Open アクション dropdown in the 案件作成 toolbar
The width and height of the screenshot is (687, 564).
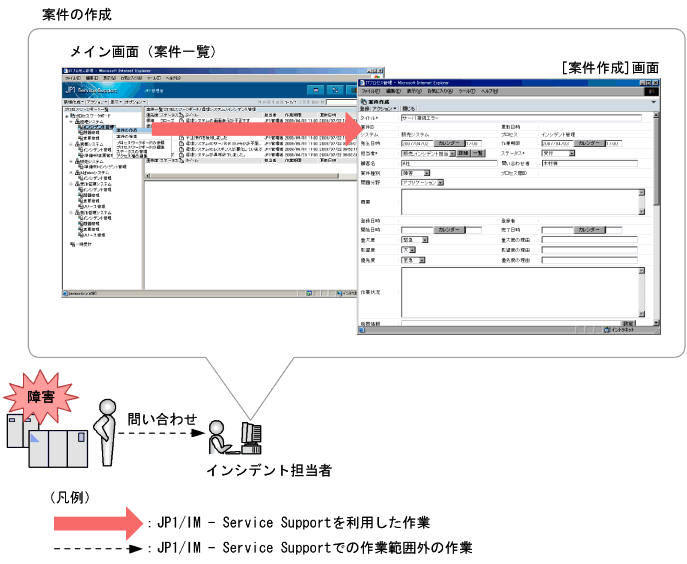pos(384,109)
